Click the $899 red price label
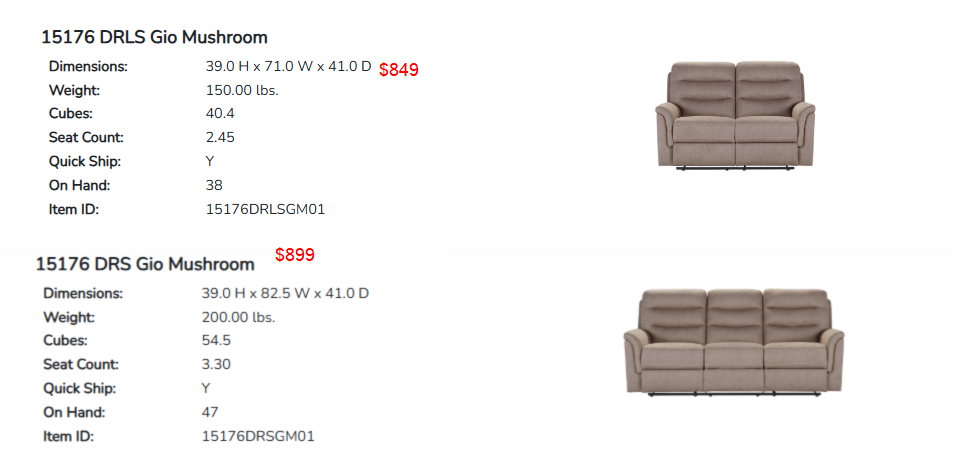This screenshot has width=958, height=467. 294,255
